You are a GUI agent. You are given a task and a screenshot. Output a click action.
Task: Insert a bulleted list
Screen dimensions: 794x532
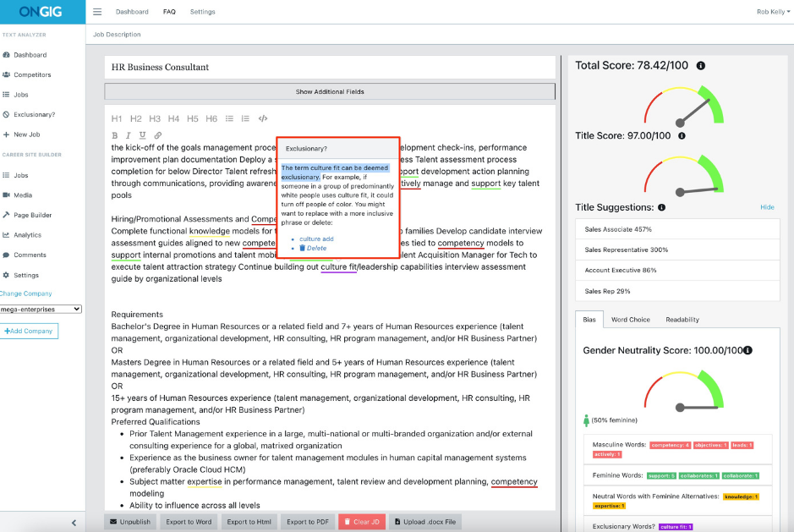229,118
